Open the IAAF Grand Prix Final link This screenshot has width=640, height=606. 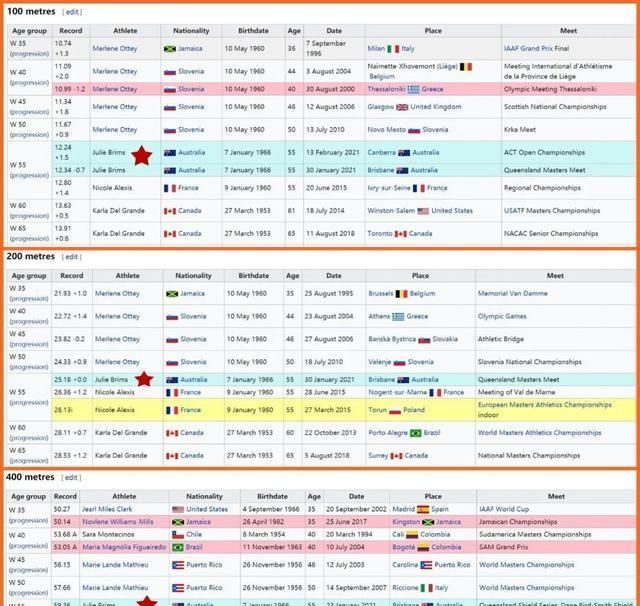click(x=536, y=48)
